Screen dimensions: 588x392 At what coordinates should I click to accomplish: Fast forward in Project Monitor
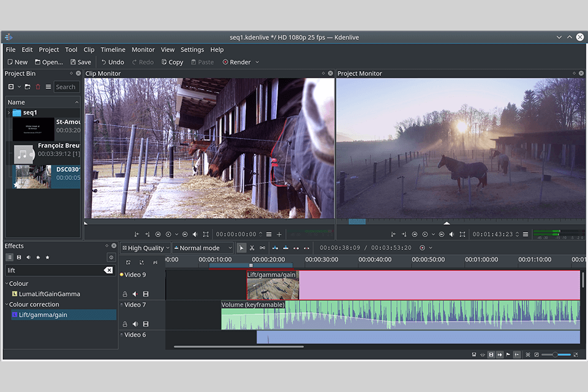click(x=442, y=235)
